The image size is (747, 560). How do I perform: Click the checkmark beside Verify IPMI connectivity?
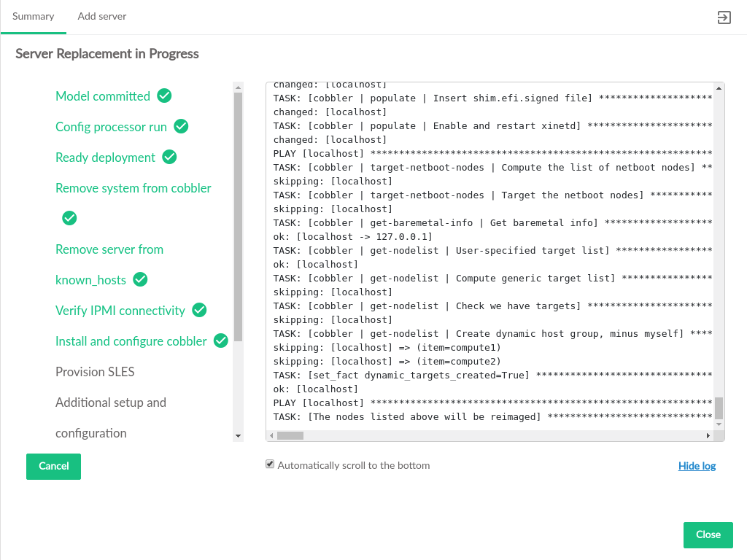click(x=199, y=310)
